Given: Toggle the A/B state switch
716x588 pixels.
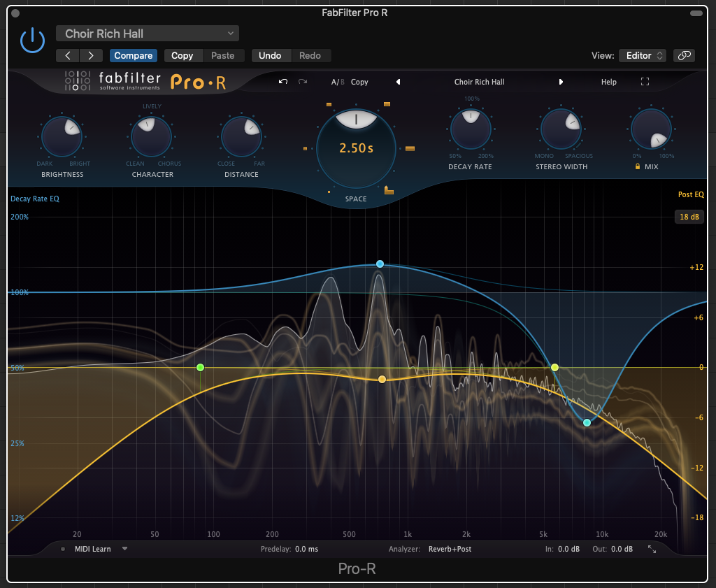Looking at the screenshot, I should (x=338, y=82).
